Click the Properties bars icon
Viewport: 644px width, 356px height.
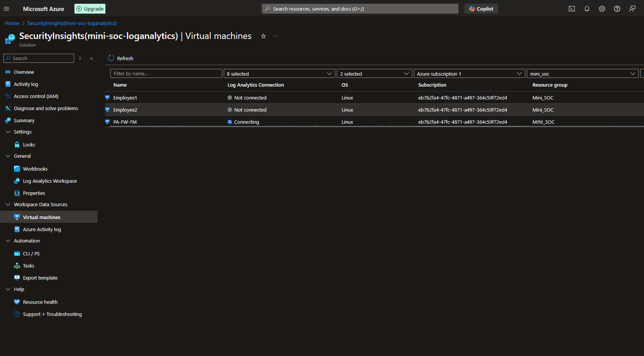(17, 193)
